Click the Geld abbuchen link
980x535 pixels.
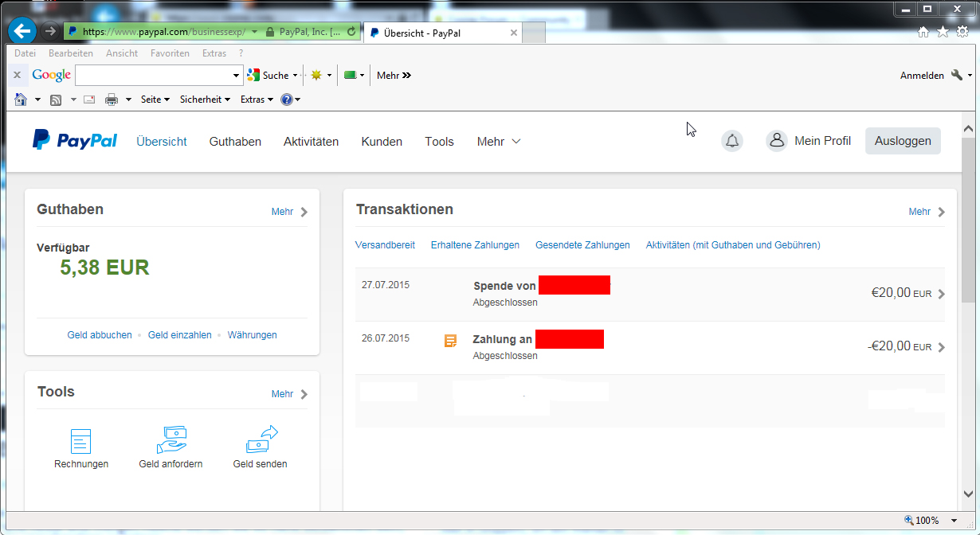click(x=100, y=335)
